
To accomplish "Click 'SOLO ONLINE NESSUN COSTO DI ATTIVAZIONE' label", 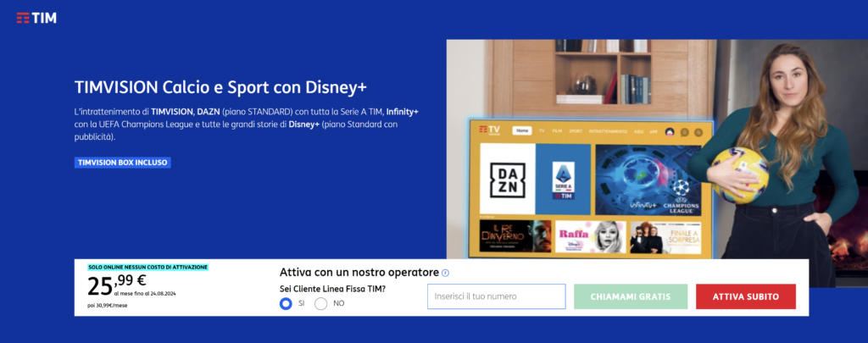I will 147,268.
